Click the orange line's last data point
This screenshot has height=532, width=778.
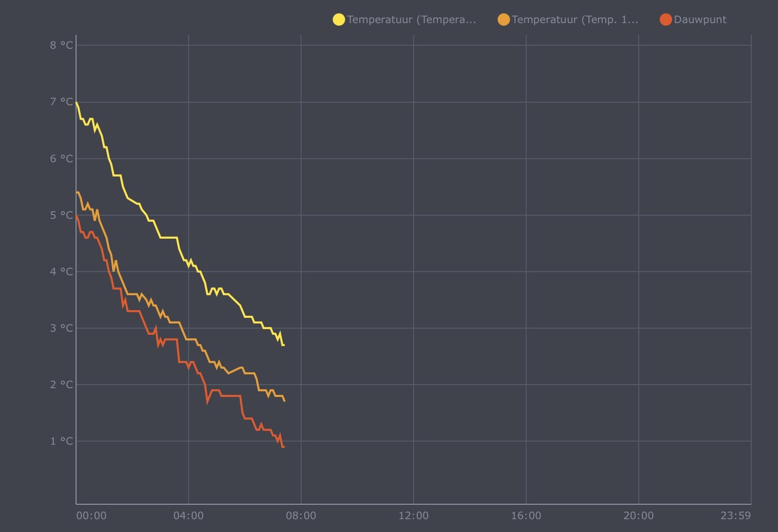coord(285,401)
